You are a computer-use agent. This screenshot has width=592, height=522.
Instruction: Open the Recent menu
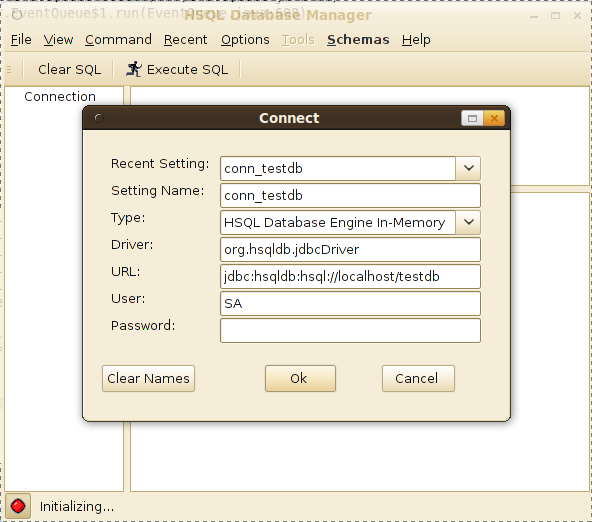pos(185,40)
